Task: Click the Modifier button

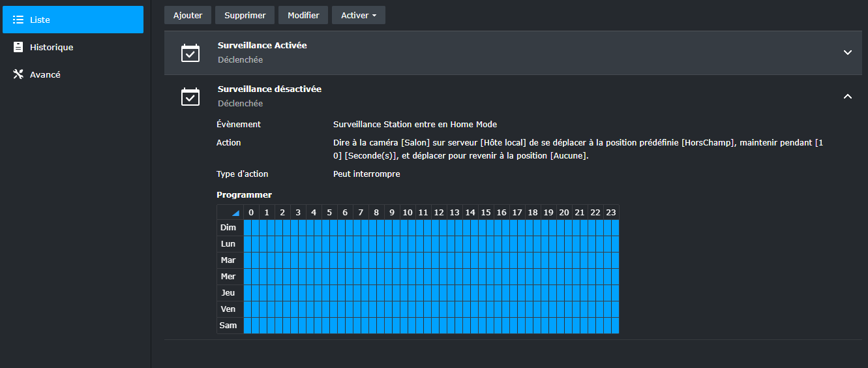Action: (x=303, y=15)
